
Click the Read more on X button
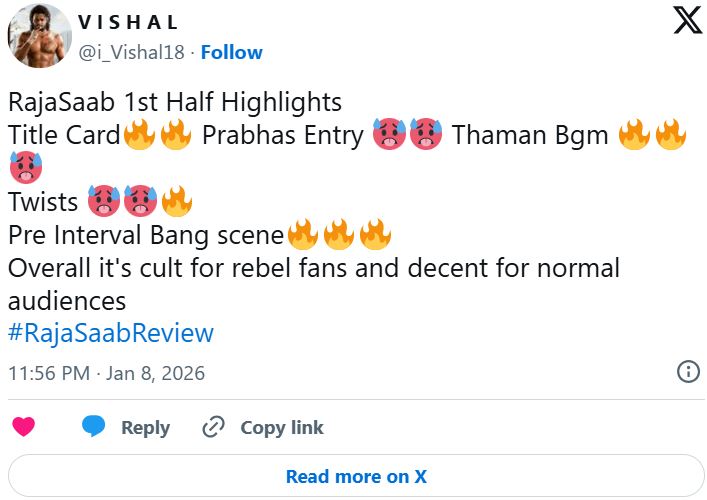point(355,476)
